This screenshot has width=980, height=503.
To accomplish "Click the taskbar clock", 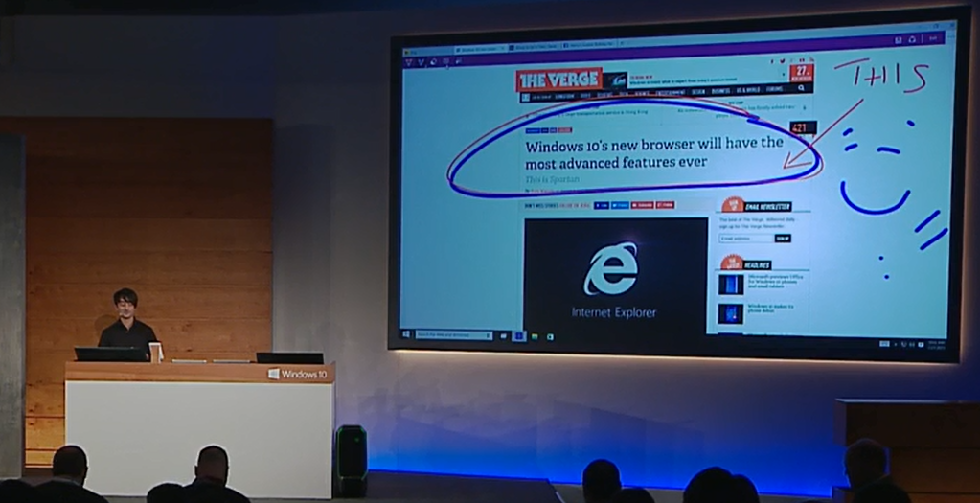I will pos(936,346).
